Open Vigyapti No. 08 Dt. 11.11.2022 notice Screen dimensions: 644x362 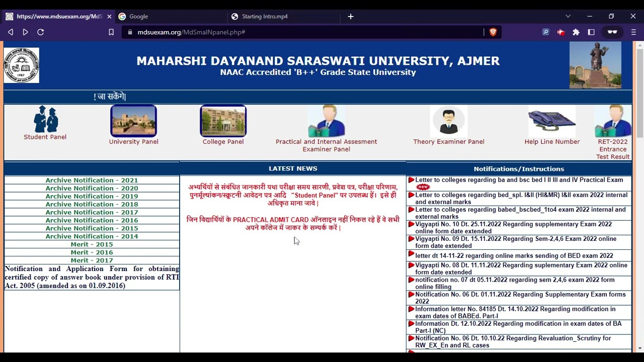pyautogui.click(x=521, y=268)
